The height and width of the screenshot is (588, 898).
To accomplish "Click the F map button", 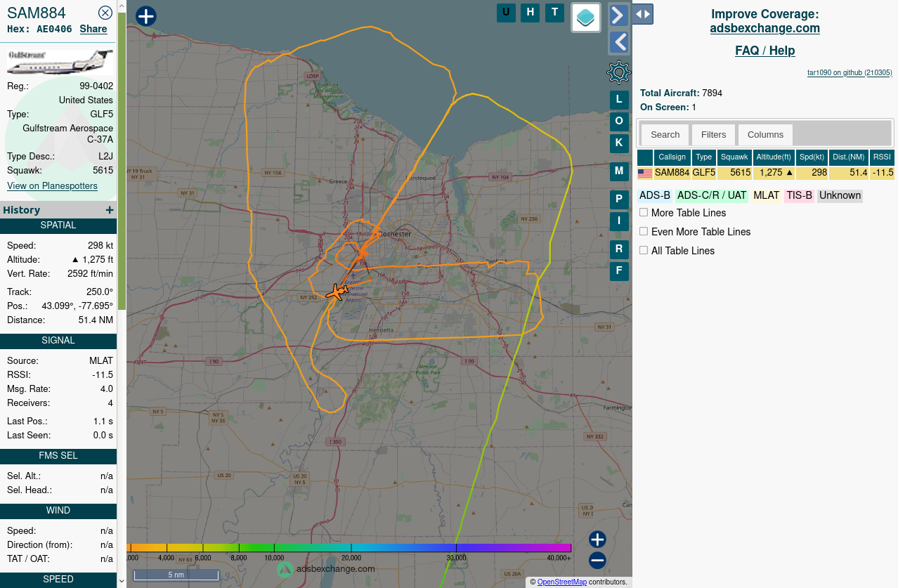I will (x=619, y=271).
